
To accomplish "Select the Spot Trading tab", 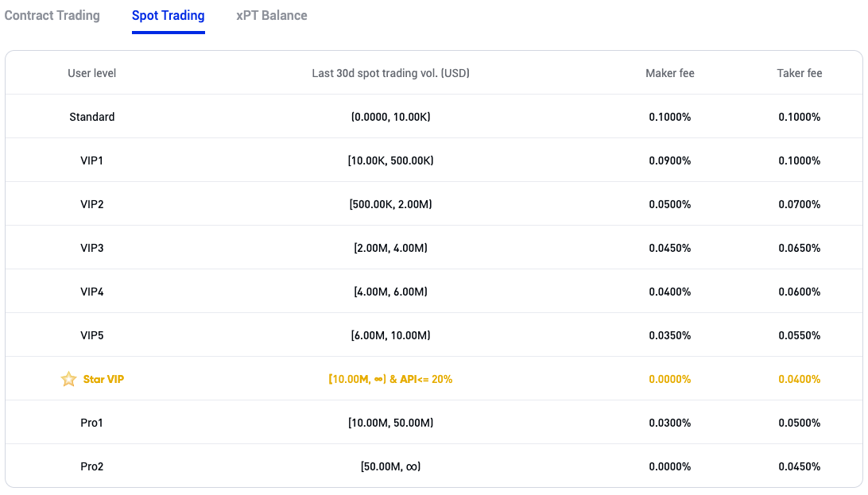I will pyautogui.click(x=168, y=16).
